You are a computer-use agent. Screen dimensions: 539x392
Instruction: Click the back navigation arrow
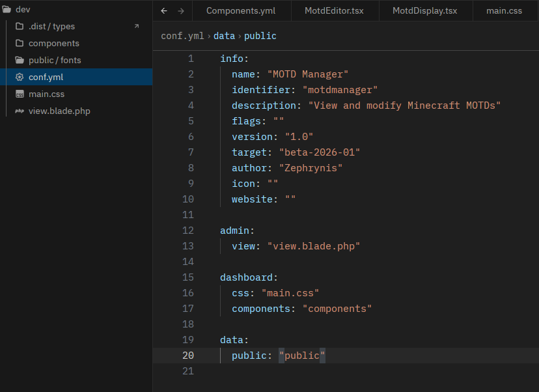tap(164, 11)
